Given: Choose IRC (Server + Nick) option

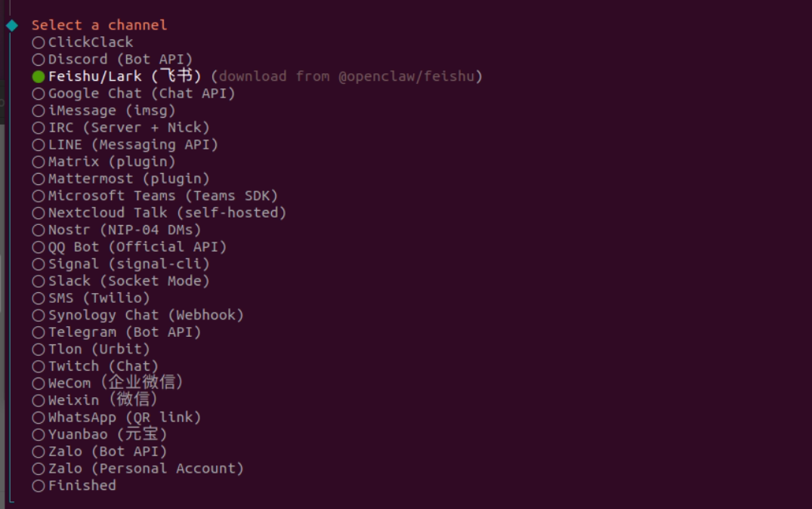Looking at the screenshot, I should click(x=121, y=128).
